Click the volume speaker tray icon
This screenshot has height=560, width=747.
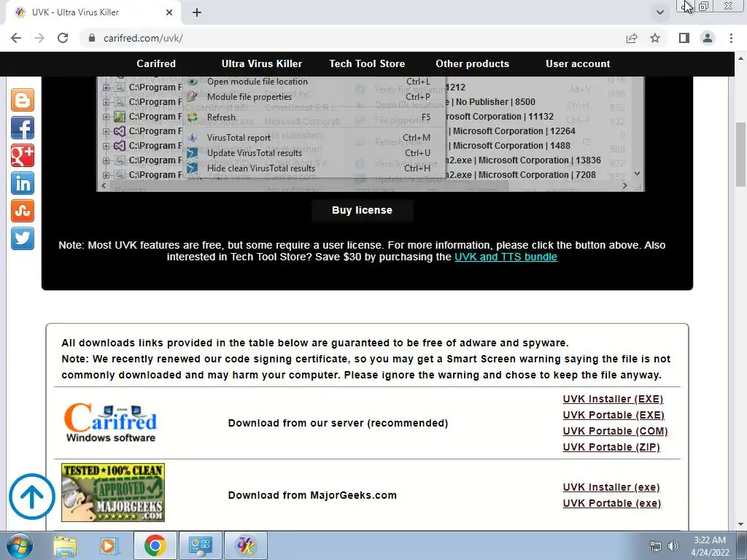pos(673,546)
